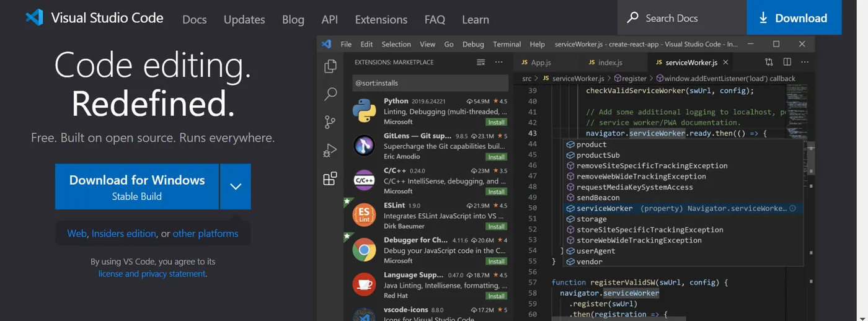Open the File menu in editor
Screen dimensions: 868x321
pos(346,44)
